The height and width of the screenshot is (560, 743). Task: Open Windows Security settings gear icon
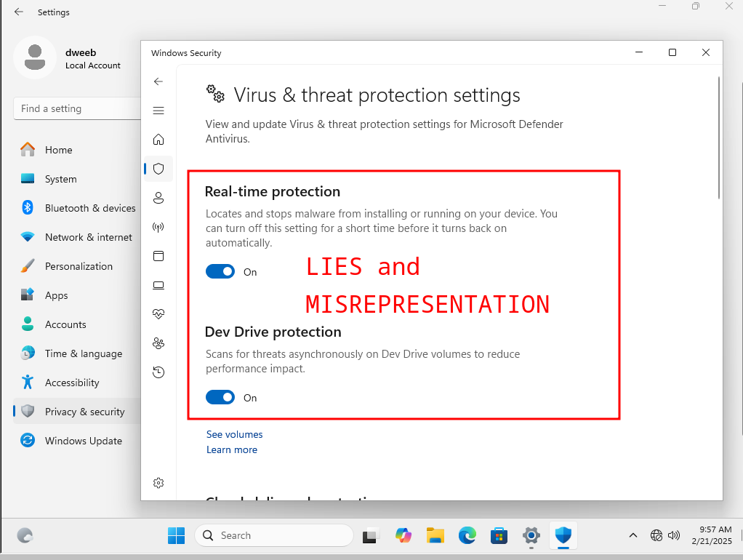click(158, 483)
